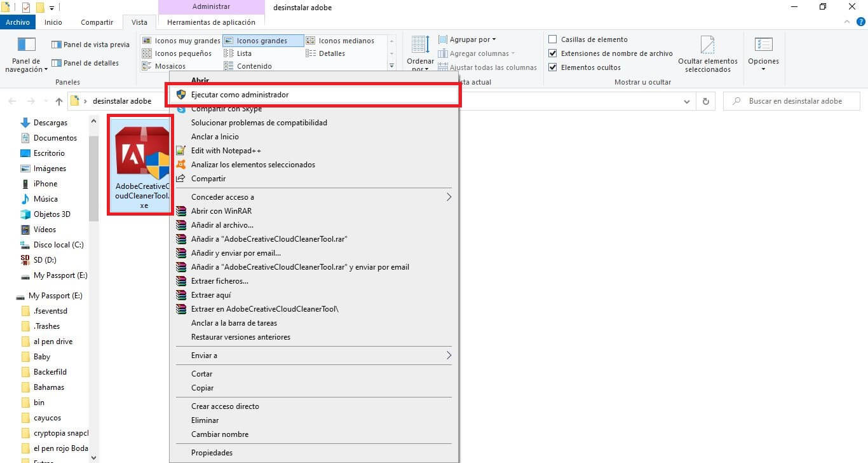Click the Buscar en desinstalar adobe field
The height and width of the screenshot is (463, 868).
792,101
